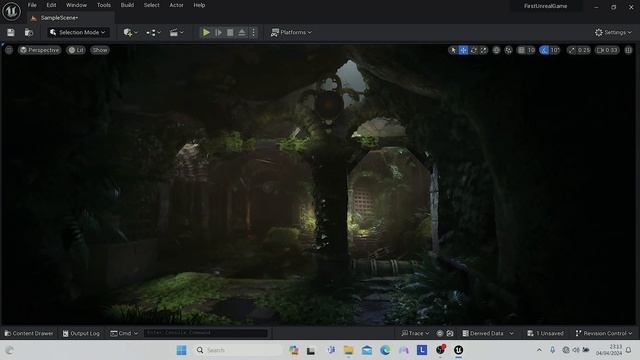
Task: Change the rotation snap value 10°
Action: [x=555, y=50]
